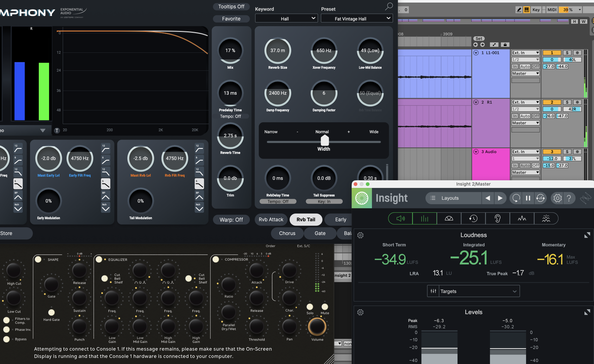594x364 pixels.
Task: Click the magnifier search icon in Symphony
Action: [389, 6]
